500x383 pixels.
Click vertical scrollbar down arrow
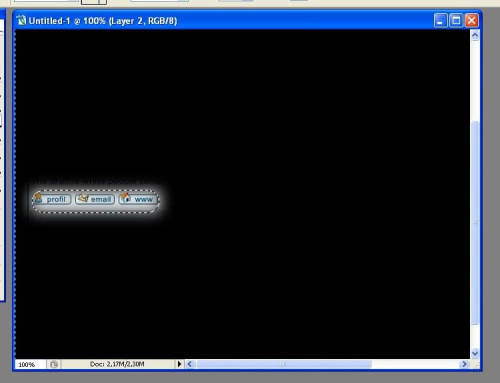475,353
